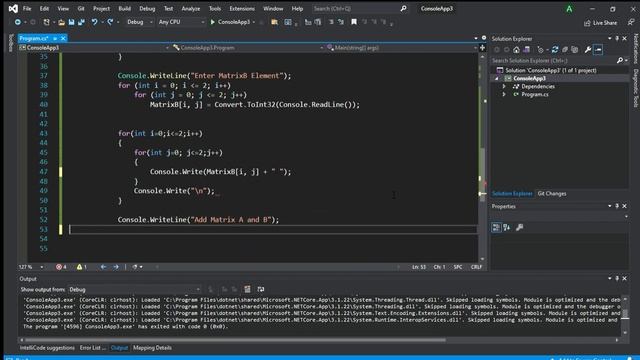Toggle Preview Selected Items icon in Solution Explorer
The height and width of the screenshot is (360, 640).
point(598,50)
